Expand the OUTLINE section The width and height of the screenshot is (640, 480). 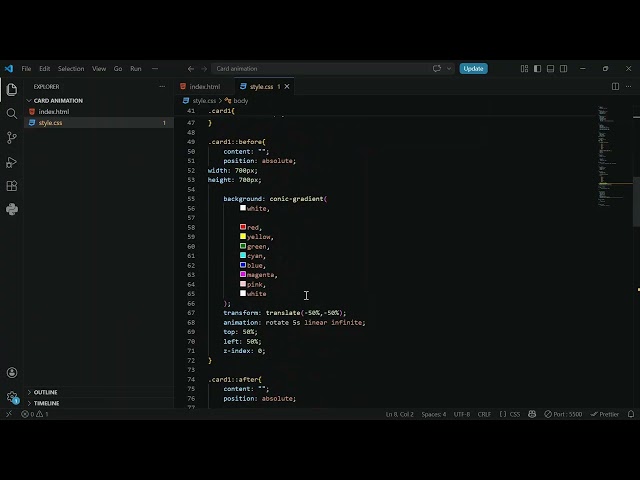[x=45, y=392]
